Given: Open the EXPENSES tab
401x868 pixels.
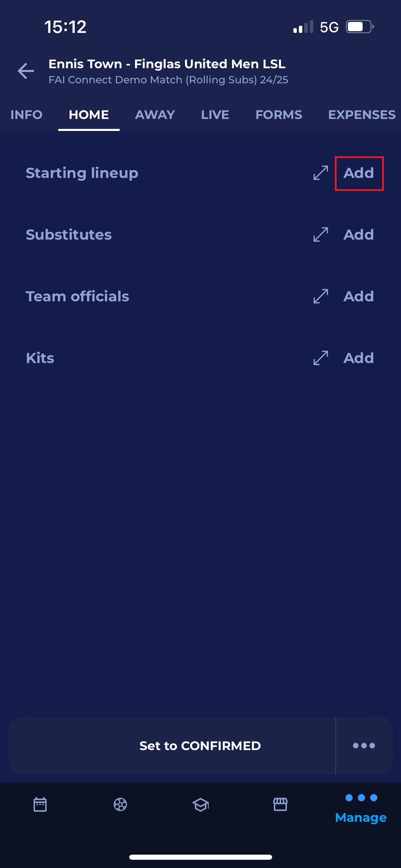Looking at the screenshot, I should click(362, 114).
